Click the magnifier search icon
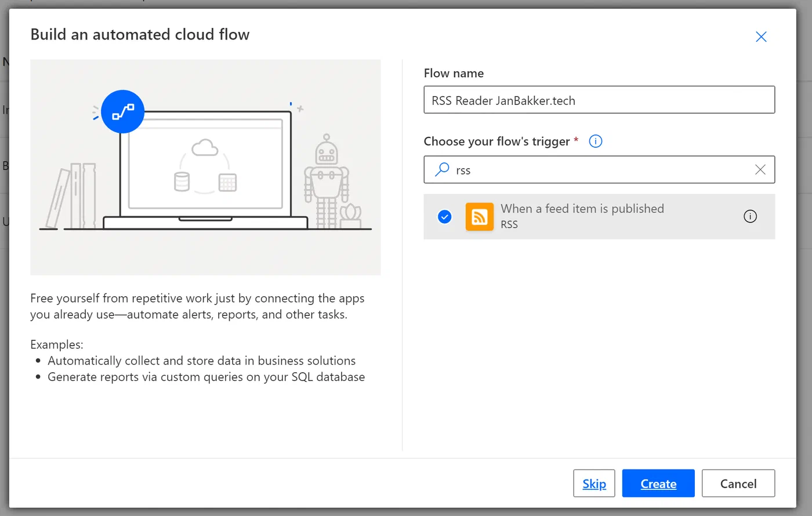This screenshot has height=516, width=812. tap(443, 169)
